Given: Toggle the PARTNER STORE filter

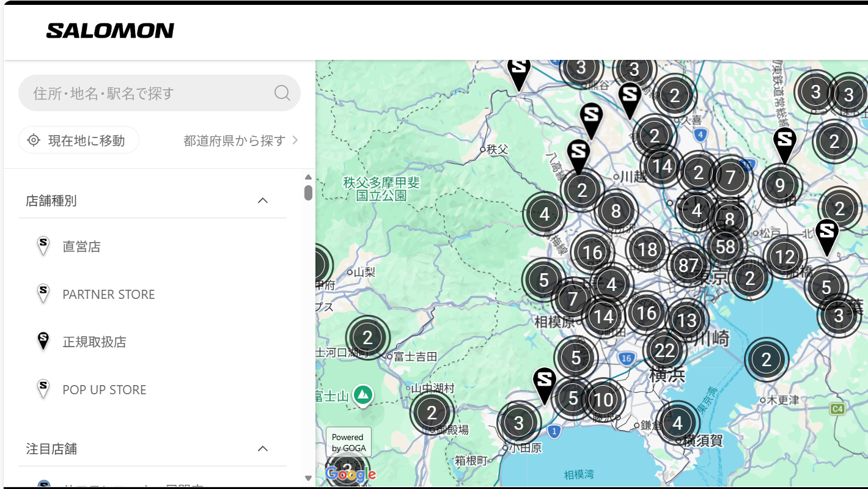Looking at the screenshot, I should [x=108, y=294].
